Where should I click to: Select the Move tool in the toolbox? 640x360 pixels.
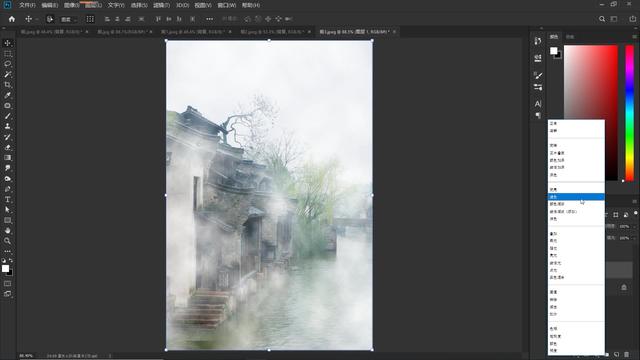tap(7, 43)
